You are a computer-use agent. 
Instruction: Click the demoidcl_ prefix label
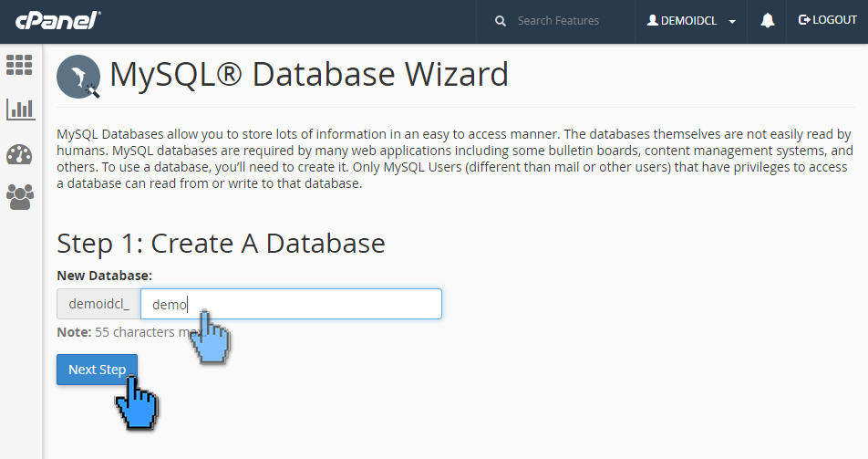point(98,304)
